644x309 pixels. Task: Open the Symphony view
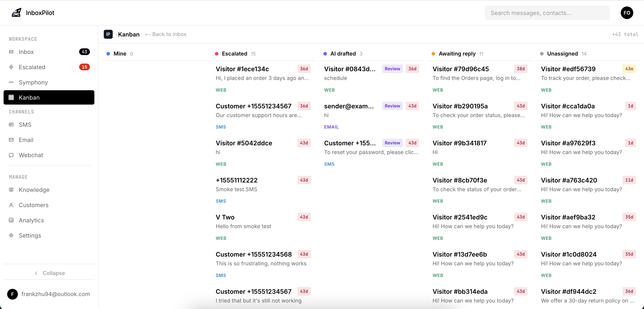[x=49, y=82]
